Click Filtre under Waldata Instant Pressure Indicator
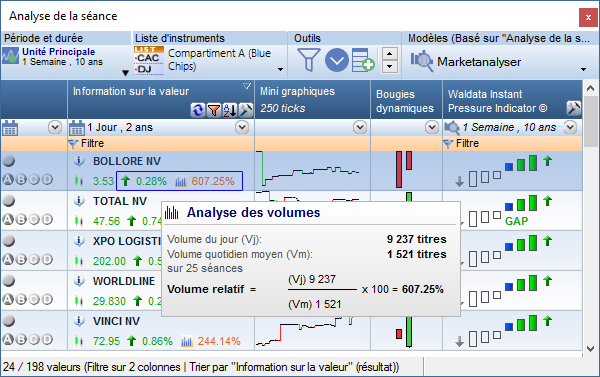 tap(467, 144)
